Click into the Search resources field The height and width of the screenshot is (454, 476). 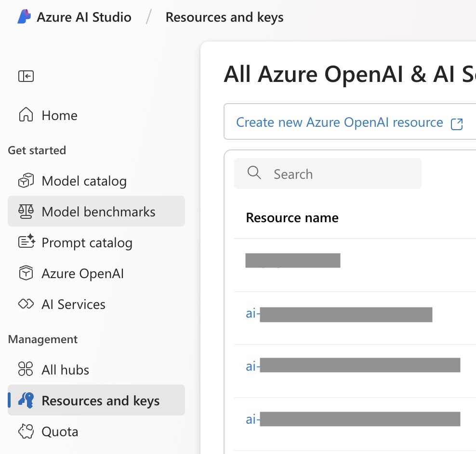pos(337,174)
